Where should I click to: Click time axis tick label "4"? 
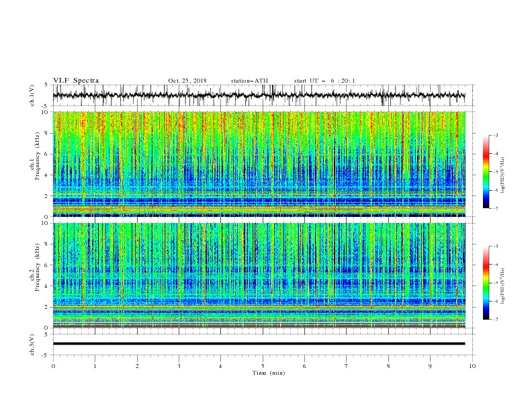click(221, 366)
